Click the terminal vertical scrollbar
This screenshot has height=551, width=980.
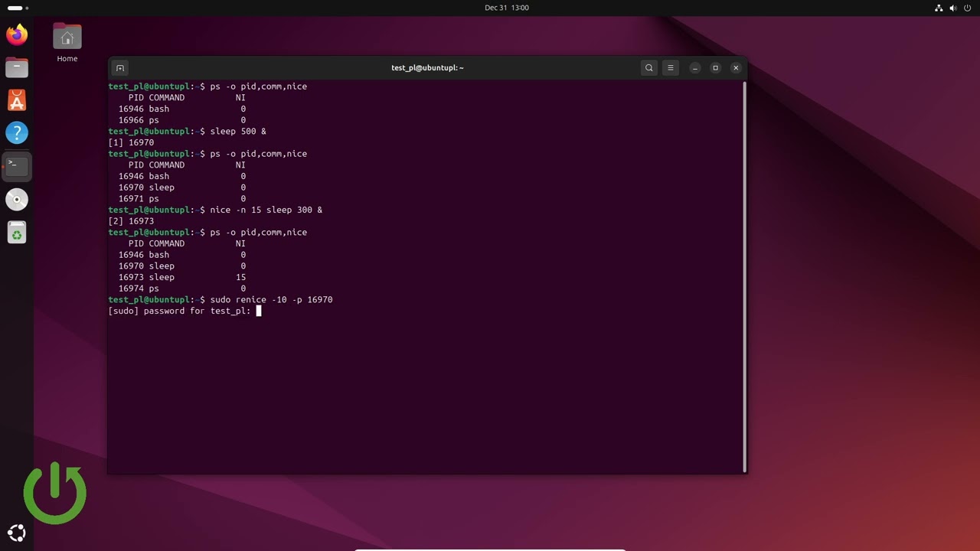coord(744,276)
